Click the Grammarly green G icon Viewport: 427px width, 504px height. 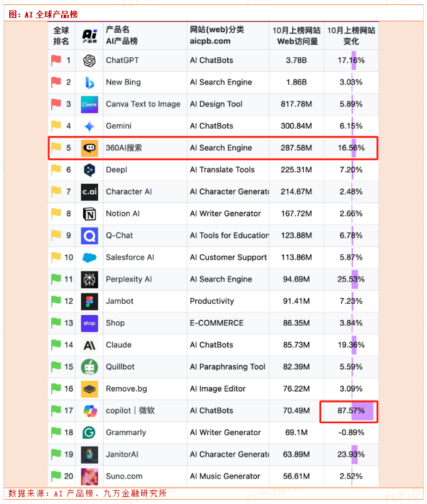(x=89, y=433)
